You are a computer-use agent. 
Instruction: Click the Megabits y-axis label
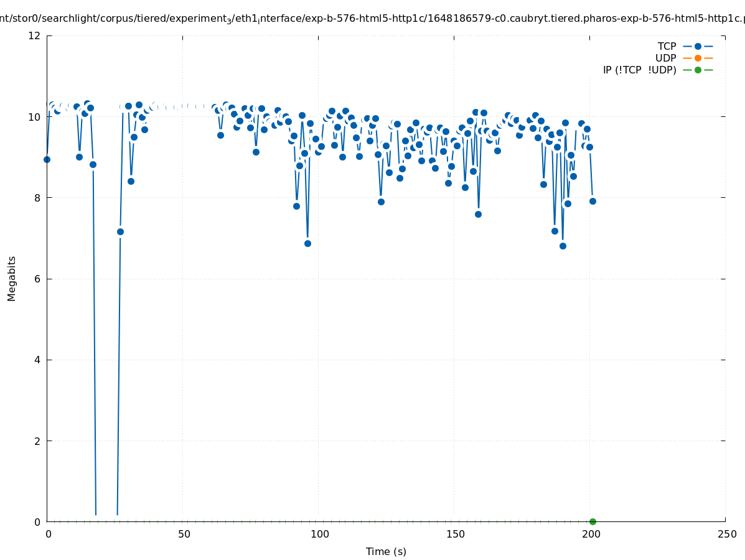point(12,278)
